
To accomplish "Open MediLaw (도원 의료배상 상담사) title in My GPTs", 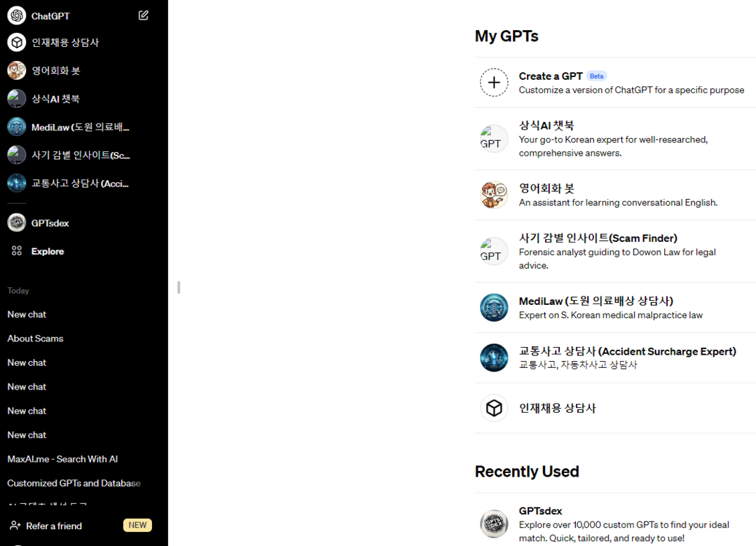I will 596,301.
